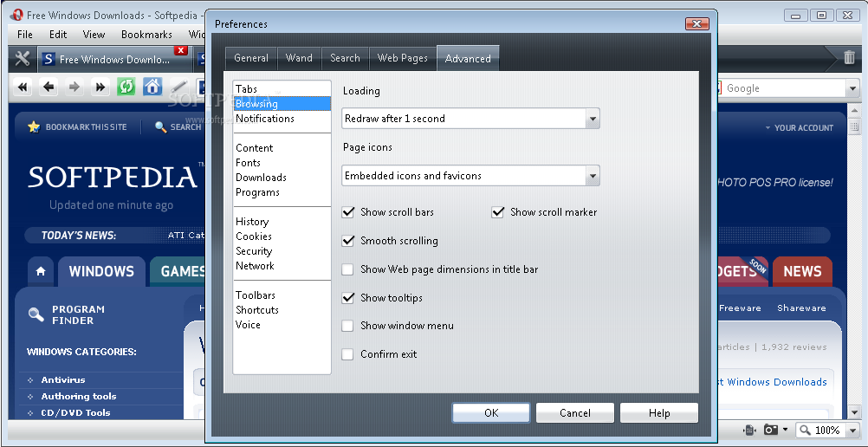Click the camera icon in status bar
The height and width of the screenshot is (447, 868).
771,430
